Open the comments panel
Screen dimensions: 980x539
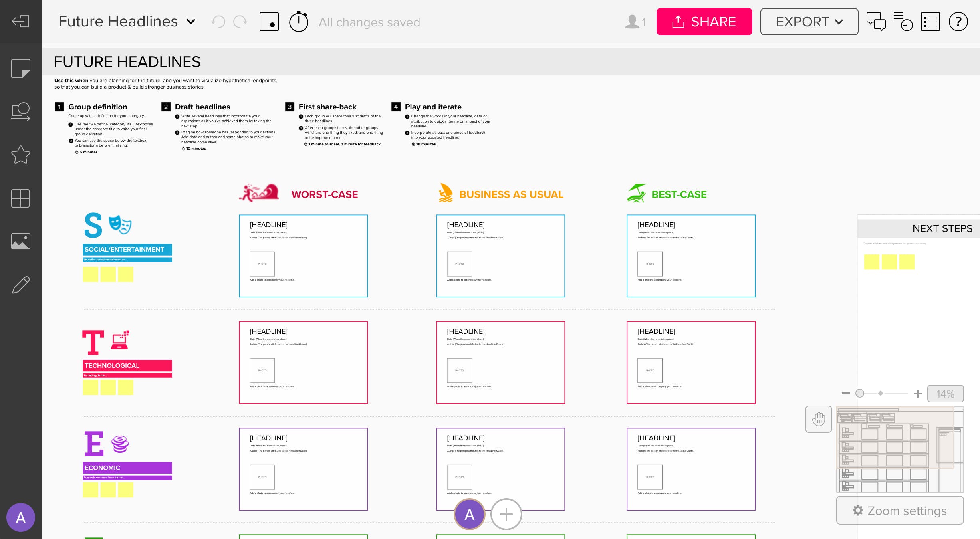point(876,22)
